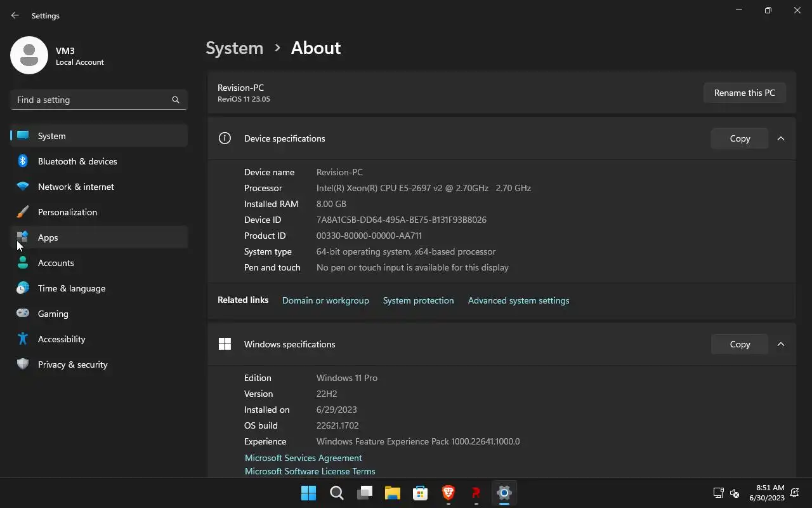This screenshot has width=812, height=508.
Task: Click the search magnifier in Find a setting
Action: pyautogui.click(x=176, y=100)
